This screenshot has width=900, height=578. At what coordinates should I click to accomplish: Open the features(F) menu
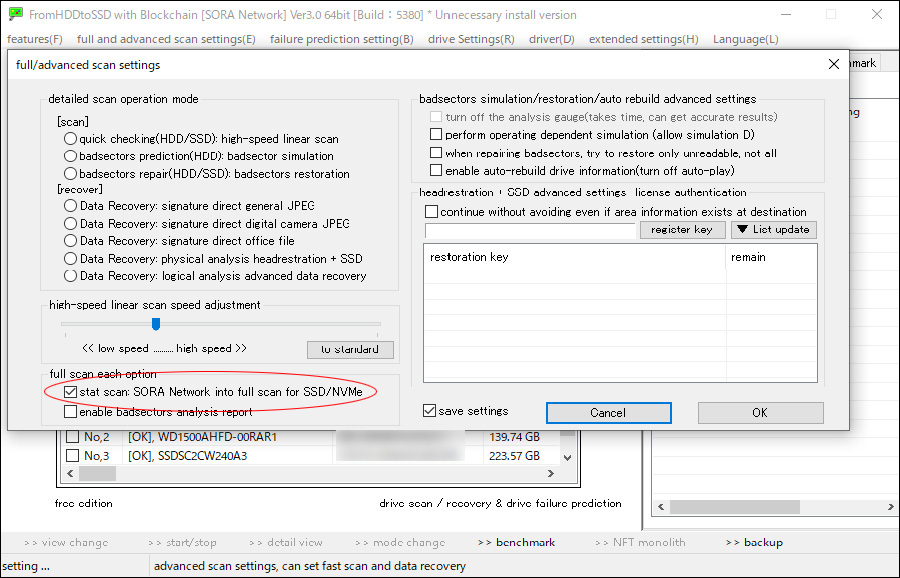pos(35,39)
